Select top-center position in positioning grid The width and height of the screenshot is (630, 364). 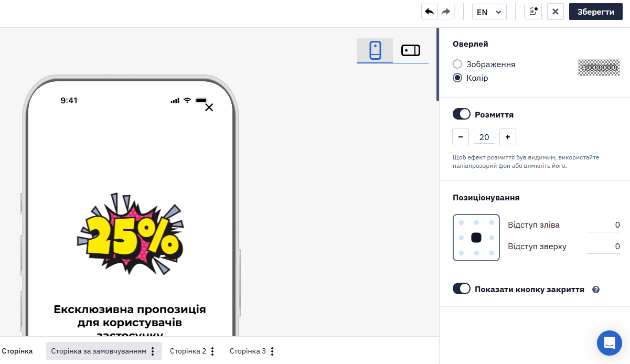pyautogui.click(x=476, y=222)
